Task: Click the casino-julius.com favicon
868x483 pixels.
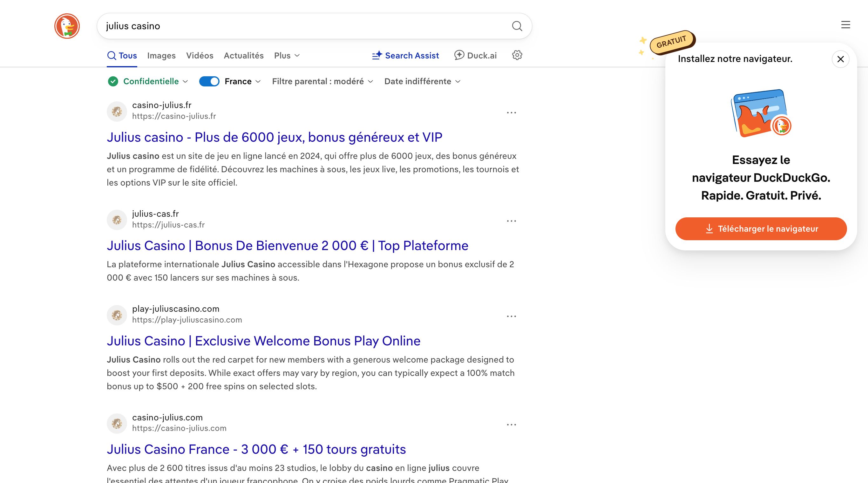Action: (x=117, y=423)
